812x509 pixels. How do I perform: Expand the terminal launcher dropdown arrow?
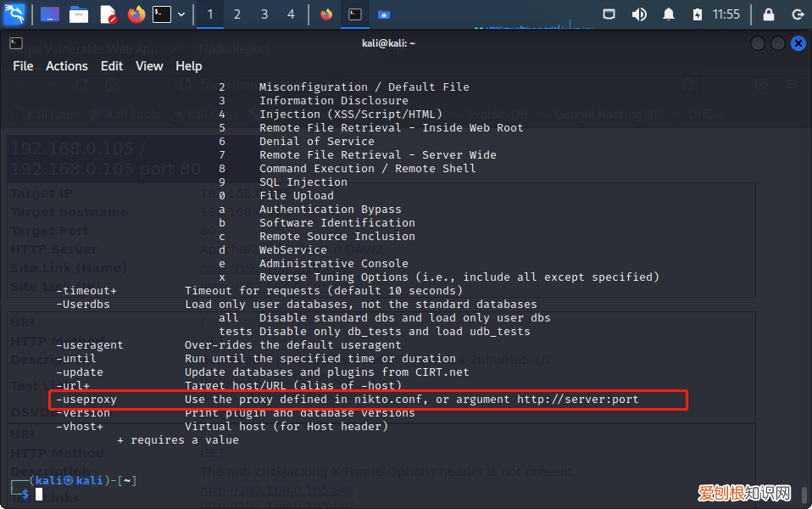(x=181, y=14)
